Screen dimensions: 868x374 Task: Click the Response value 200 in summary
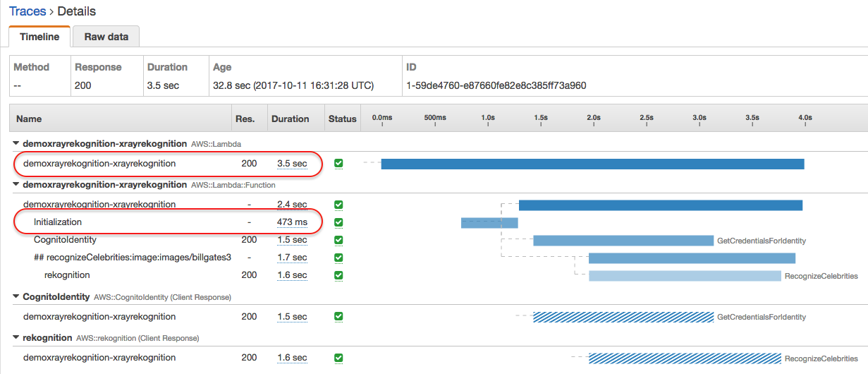pyautogui.click(x=83, y=85)
